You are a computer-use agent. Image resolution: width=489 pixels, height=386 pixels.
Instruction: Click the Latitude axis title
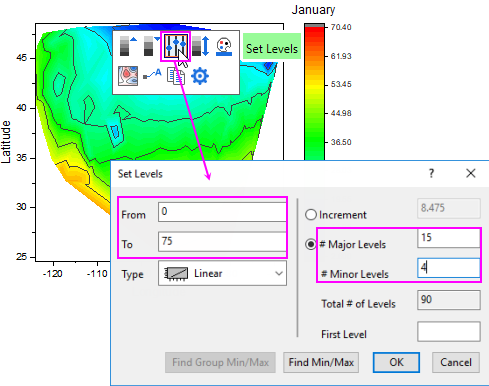pyautogui.click(x=6, y=142)
